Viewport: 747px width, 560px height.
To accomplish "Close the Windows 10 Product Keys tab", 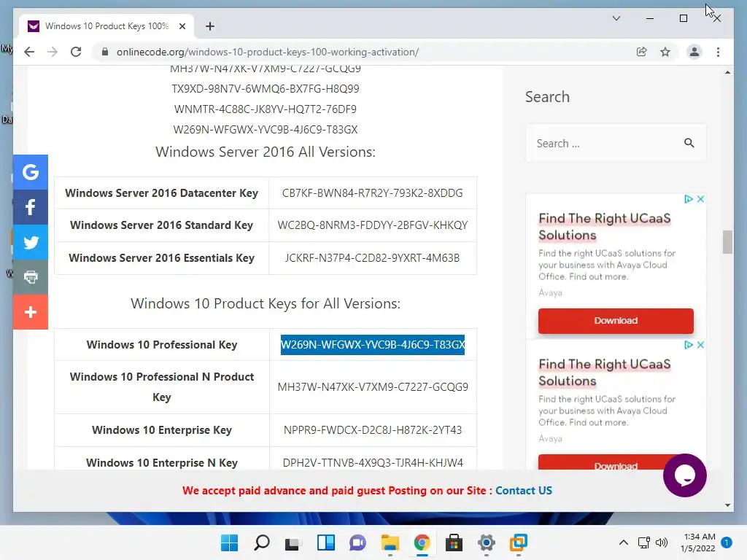I will [182, 26].
